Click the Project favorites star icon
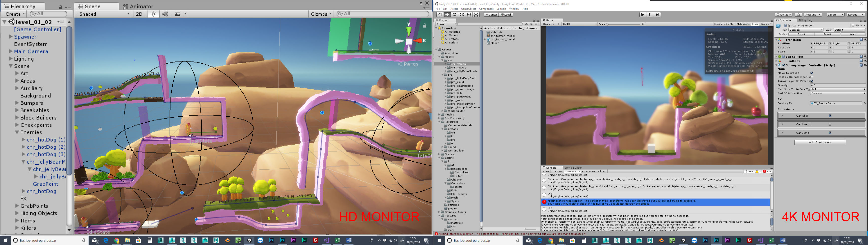The image size is (868, 245). click(536, 24)
